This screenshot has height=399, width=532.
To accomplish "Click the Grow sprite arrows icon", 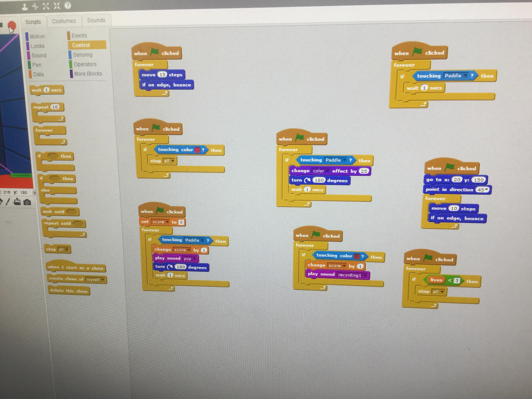I will (x=46, y=6).
